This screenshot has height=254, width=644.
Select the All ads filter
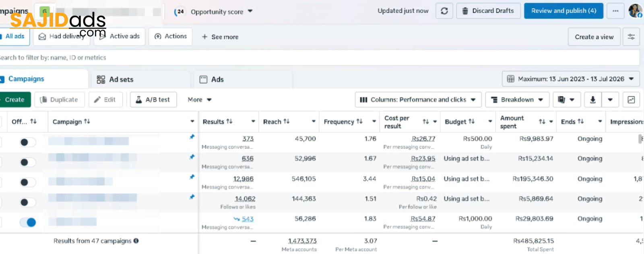pos(14,36)
